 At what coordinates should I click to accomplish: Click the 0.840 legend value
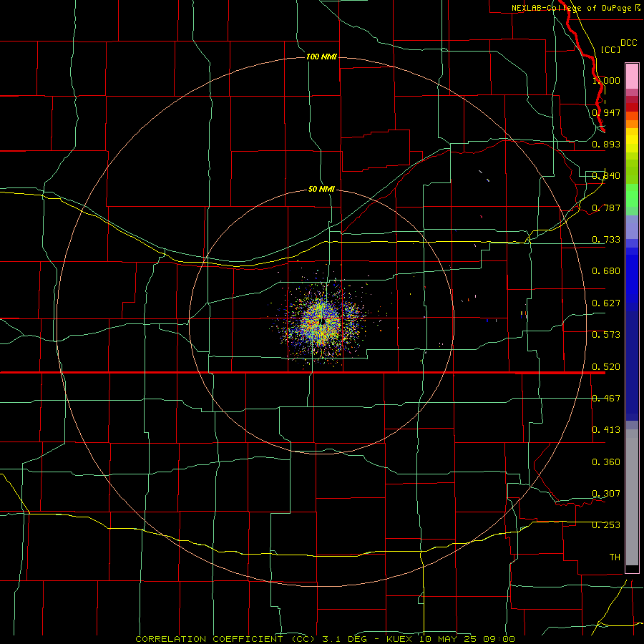(606, 176)
